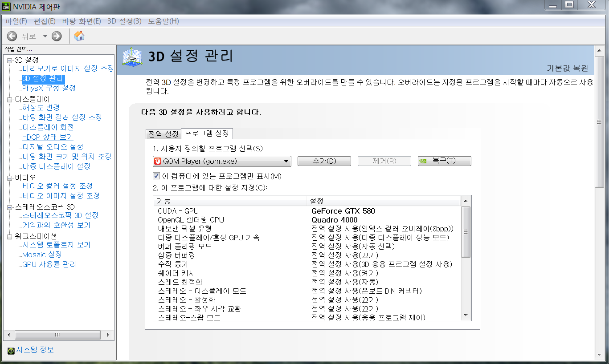Select the 삼중 버퍼링 row
This screenshot has height=364, width=609.
[307, 255]
